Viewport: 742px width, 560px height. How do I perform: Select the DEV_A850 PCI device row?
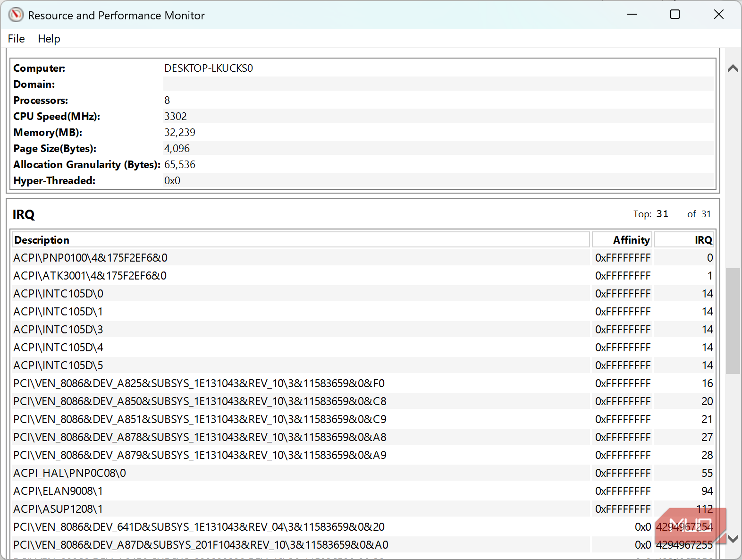(x=363, y=401)
